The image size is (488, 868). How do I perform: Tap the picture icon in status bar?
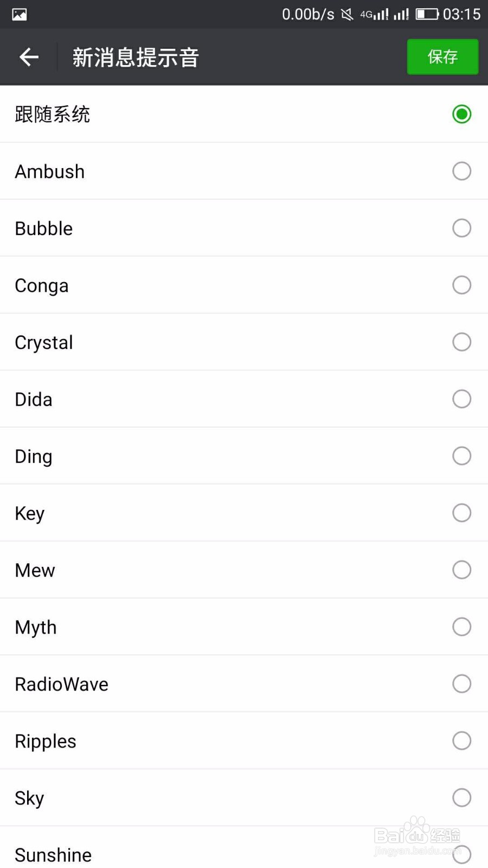click(x=20, y=15)
